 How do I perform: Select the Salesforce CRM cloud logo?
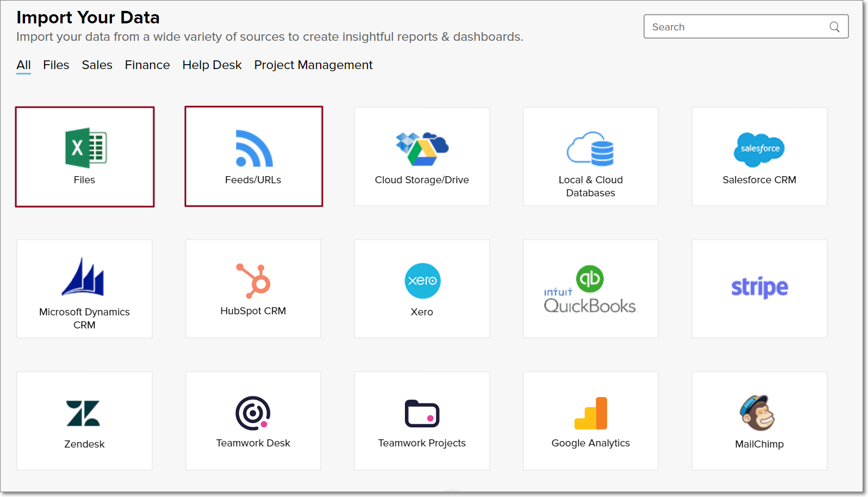[x=759, y=150]
